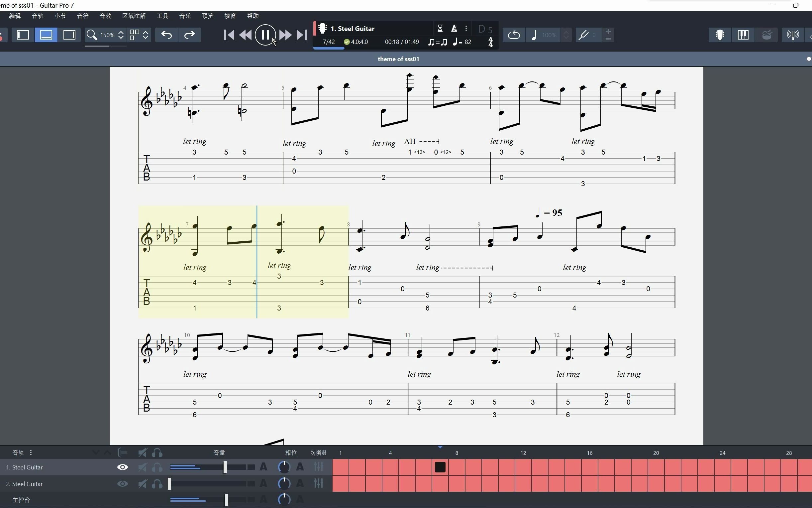Select the loop/repeat playback icon

click(513, 35)
